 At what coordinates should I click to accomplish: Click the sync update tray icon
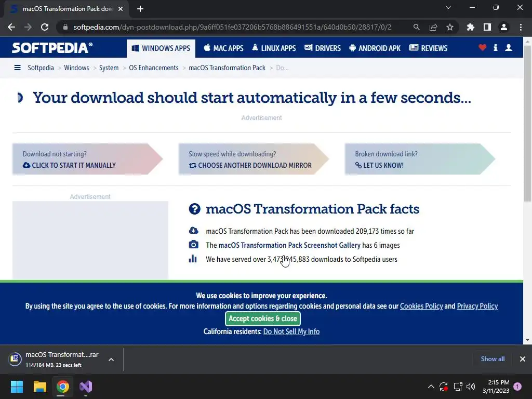[x=444, y=387]
